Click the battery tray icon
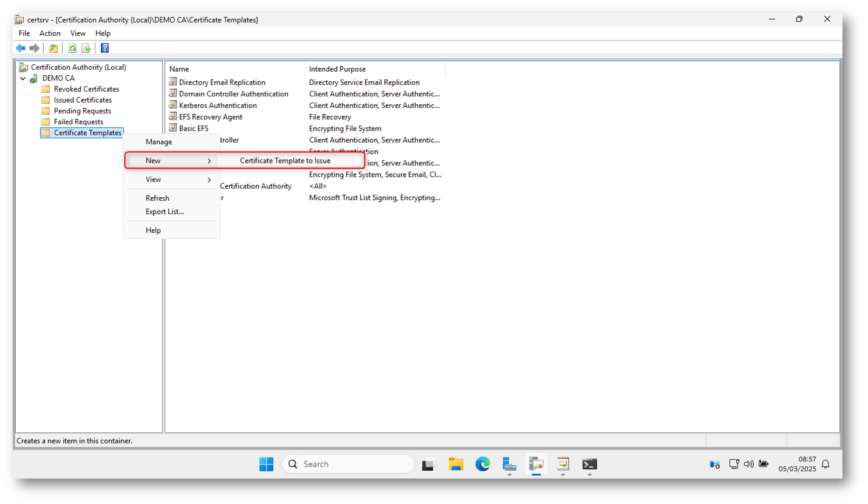Image resolution: width=868 pixels, height=504 pixels. 764,464
